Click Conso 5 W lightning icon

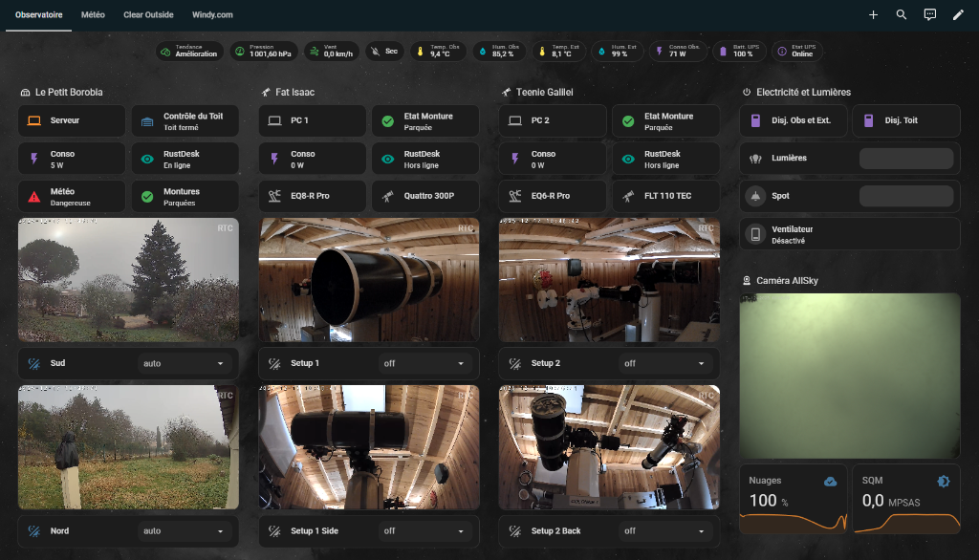(34, 159)
